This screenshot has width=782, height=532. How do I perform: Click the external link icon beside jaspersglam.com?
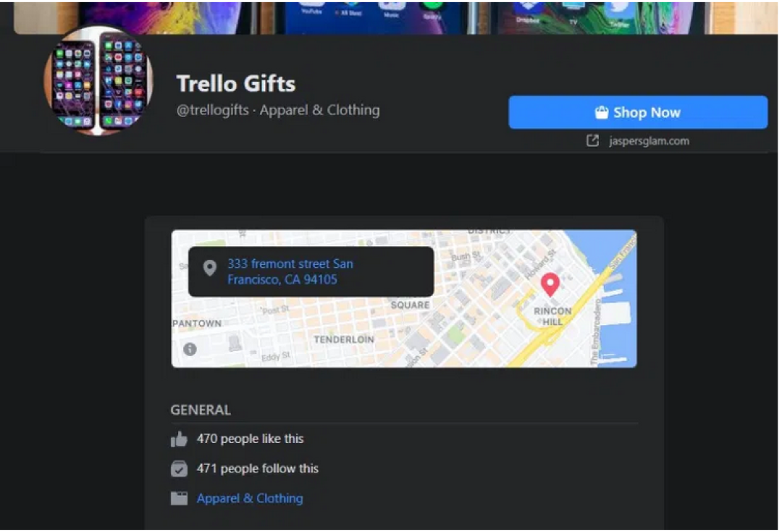point(592,140)
